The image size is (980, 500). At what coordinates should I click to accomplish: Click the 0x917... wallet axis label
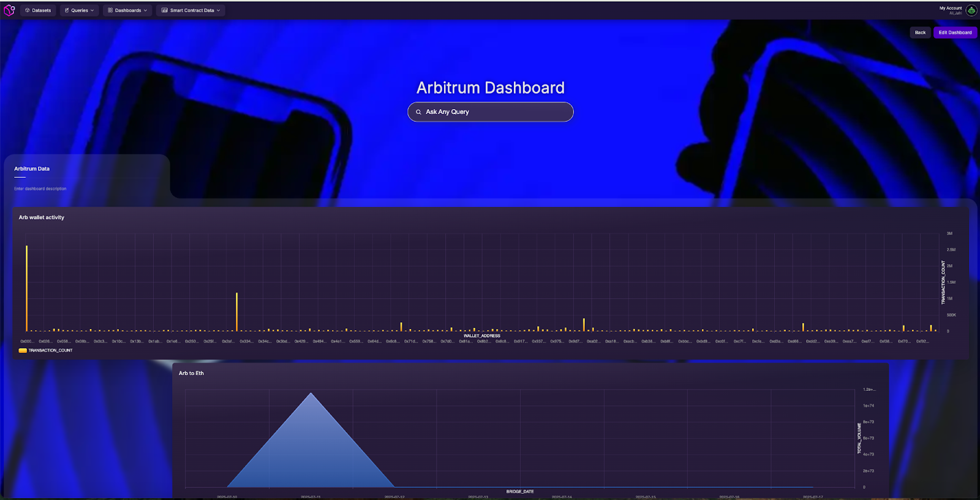[520, 341]
